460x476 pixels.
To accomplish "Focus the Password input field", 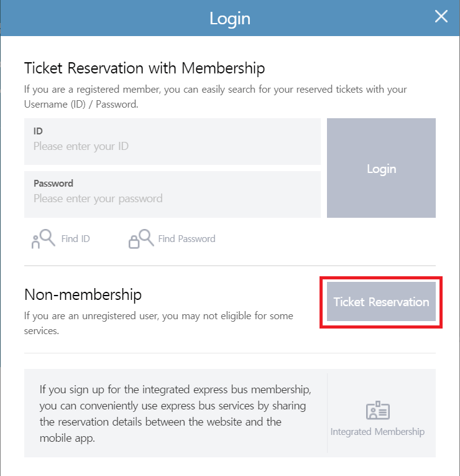I will 172,199.
